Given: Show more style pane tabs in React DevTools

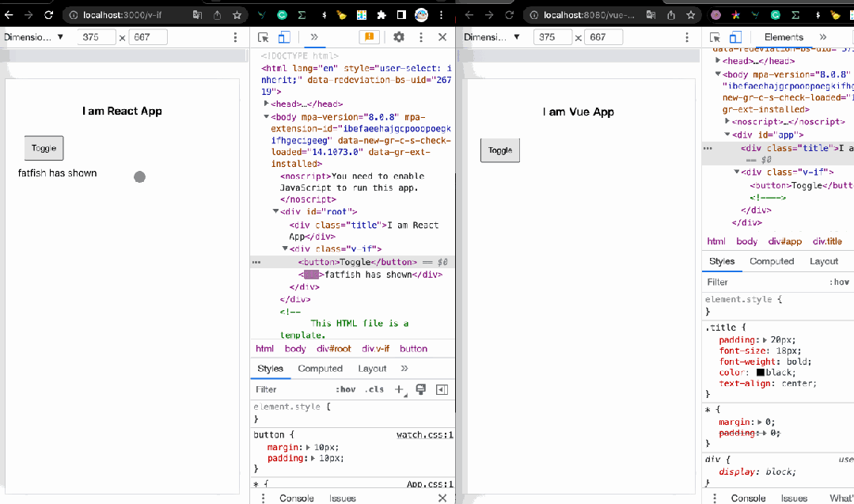Looking at the screenshot, I should coord(404,369).
